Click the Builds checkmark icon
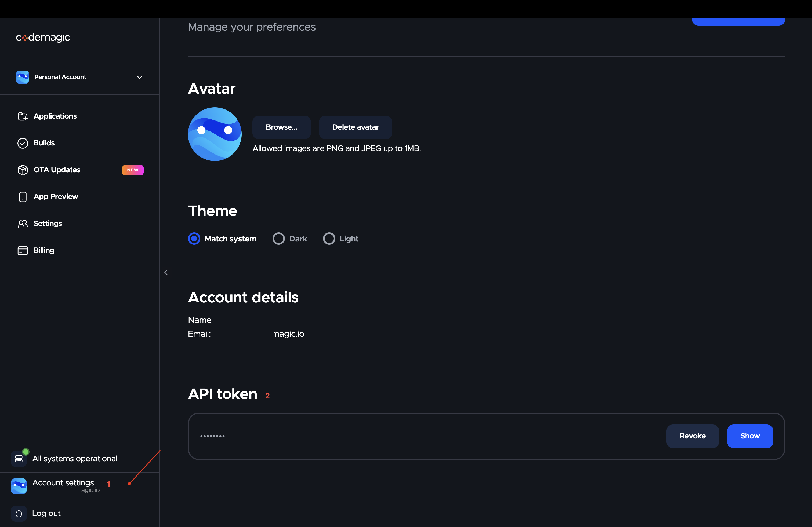The image size is (812, 527). click(23, 143)
